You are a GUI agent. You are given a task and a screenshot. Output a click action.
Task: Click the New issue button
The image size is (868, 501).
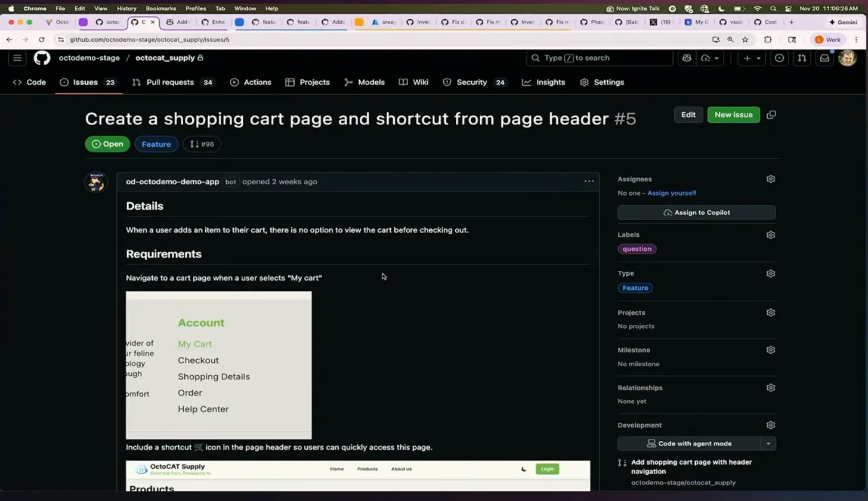coord(733,115)
